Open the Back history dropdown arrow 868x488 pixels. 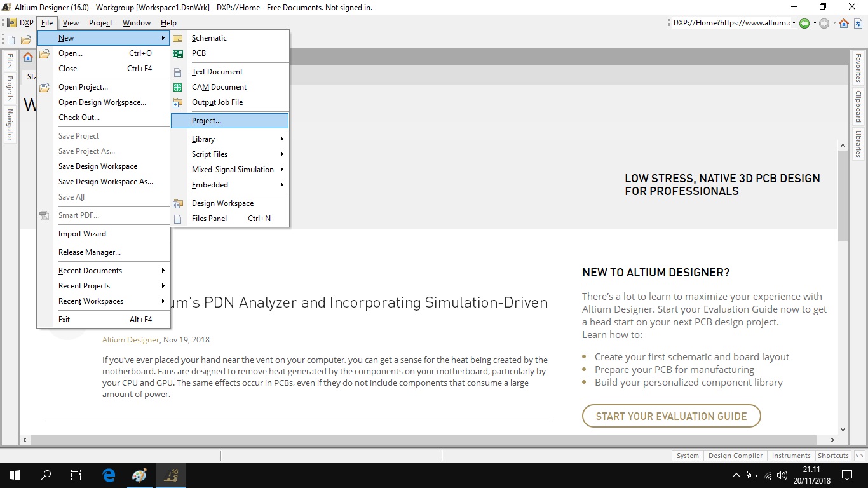click(814, 24)
